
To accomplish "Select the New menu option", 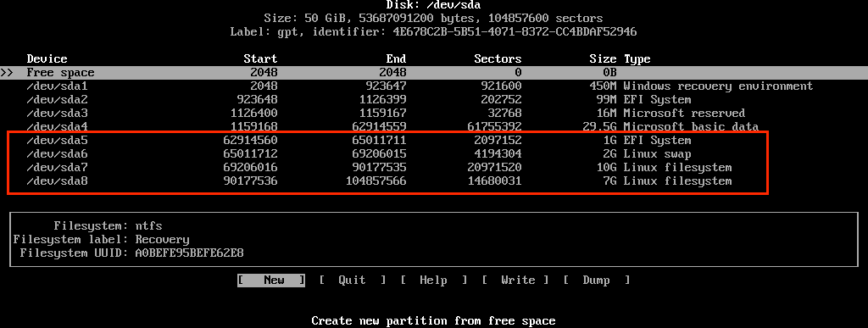I will [271, 280].
